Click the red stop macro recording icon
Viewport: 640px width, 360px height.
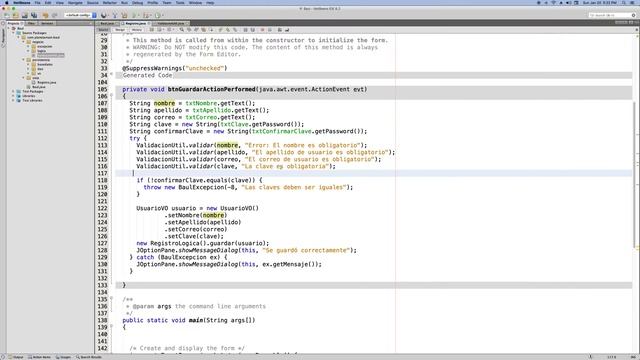(262, 30)
